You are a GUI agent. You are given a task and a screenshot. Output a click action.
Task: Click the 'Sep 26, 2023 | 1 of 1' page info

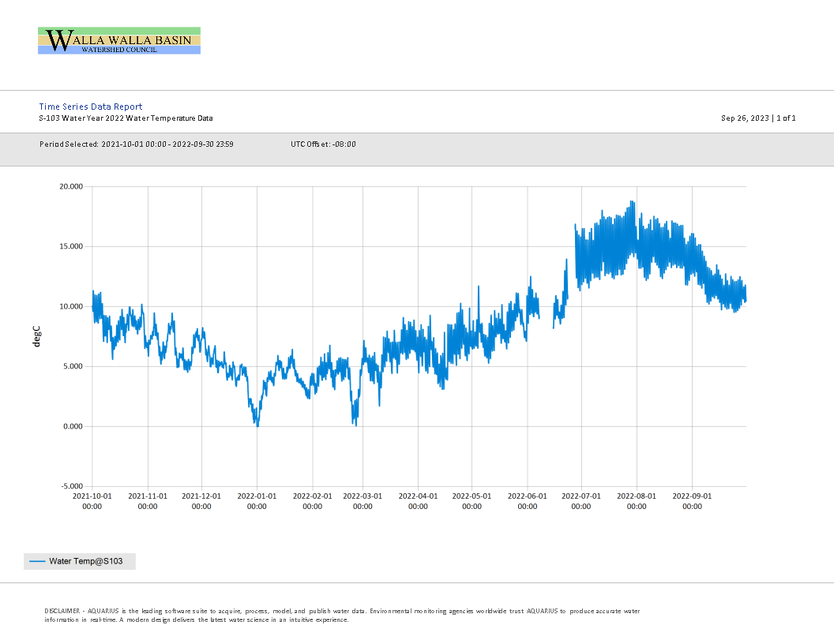coord(758,118)
